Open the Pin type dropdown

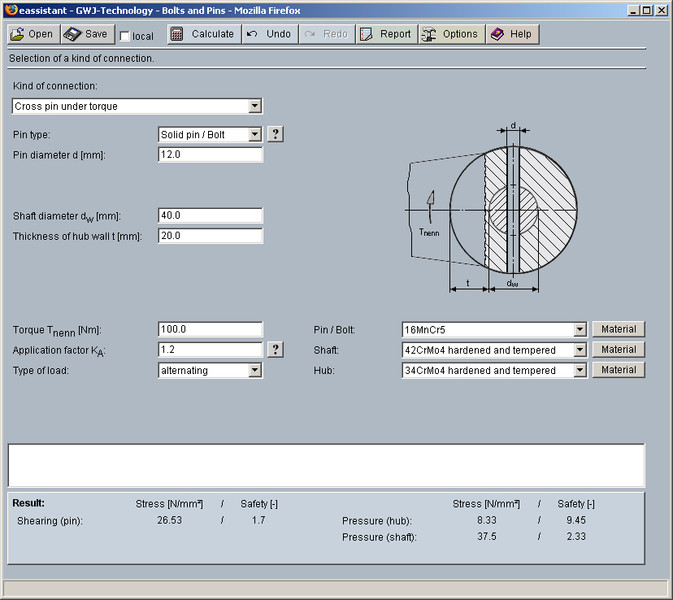click(x=254, y=134)
